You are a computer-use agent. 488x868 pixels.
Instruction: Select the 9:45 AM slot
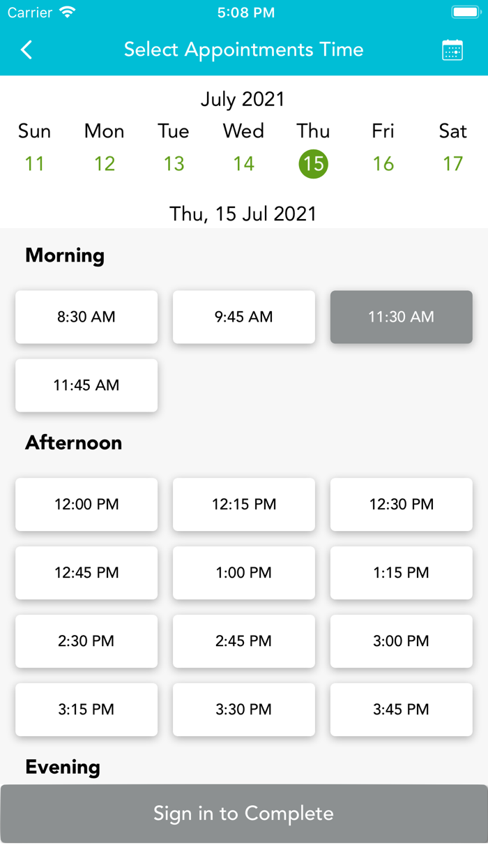click(244, 317)
